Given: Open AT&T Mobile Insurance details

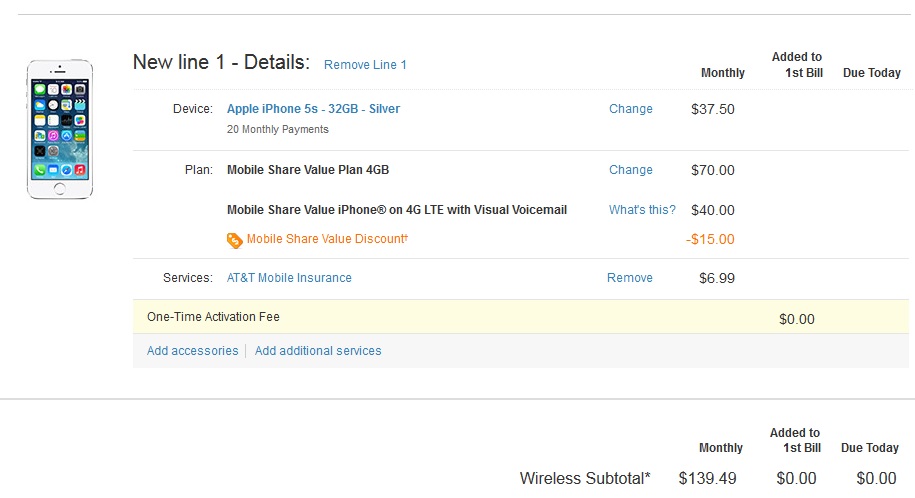Looking at the screenshot, I should pos(289,278).
